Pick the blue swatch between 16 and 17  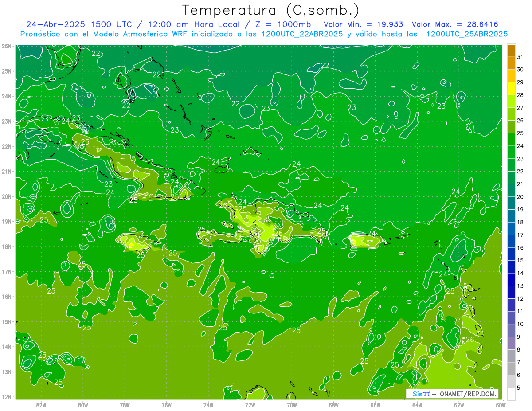click(511, 242)
